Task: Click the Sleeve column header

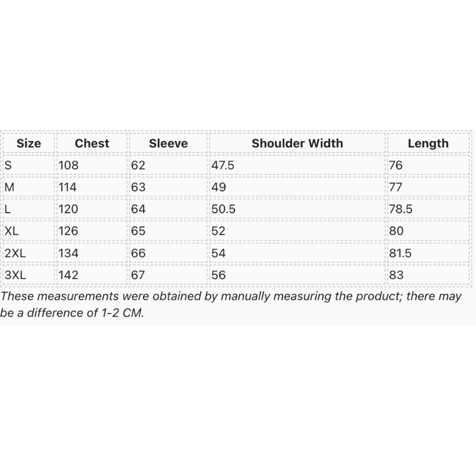Action: 168,143
